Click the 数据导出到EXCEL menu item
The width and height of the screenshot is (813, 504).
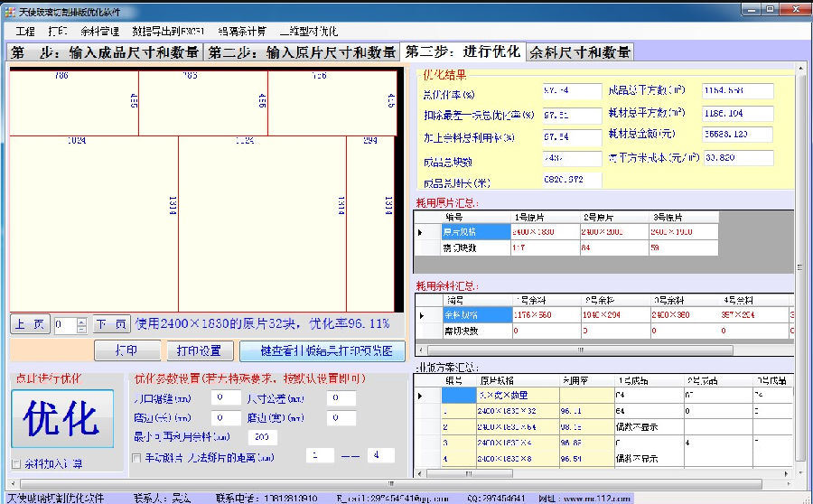168,31
